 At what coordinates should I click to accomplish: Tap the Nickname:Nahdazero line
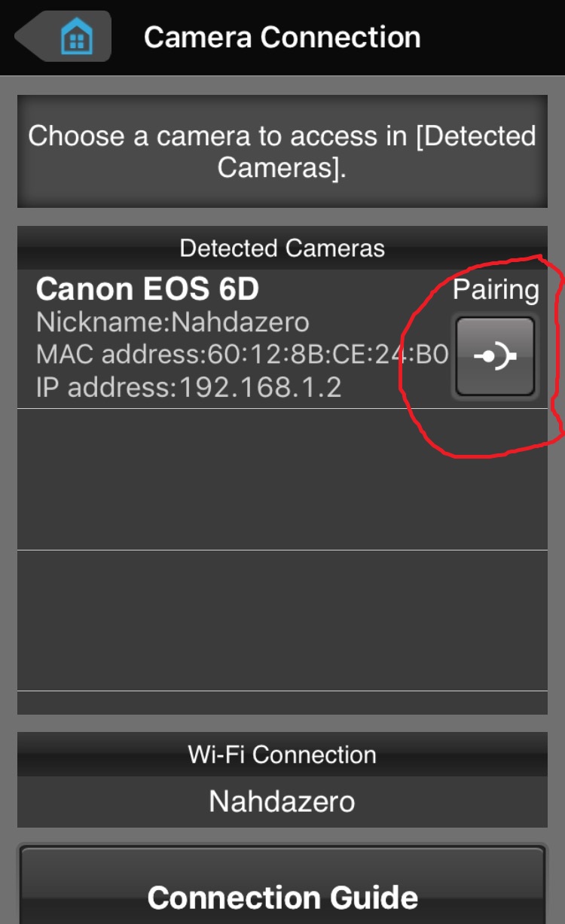coord(173,322)
